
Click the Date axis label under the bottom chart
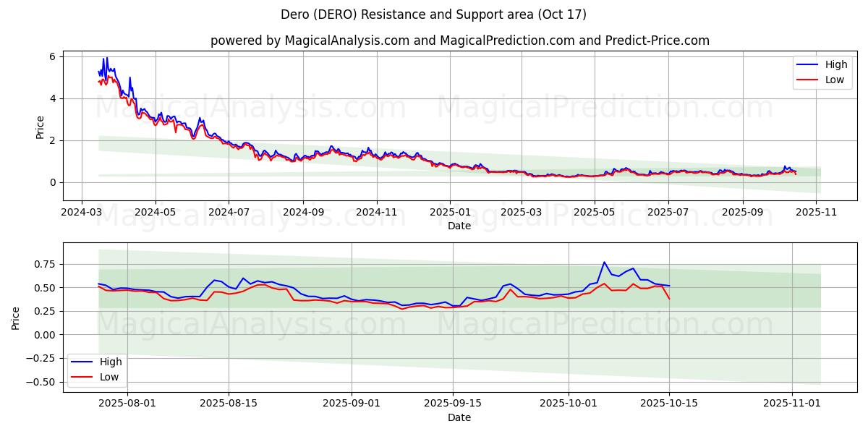coord(459,417)
